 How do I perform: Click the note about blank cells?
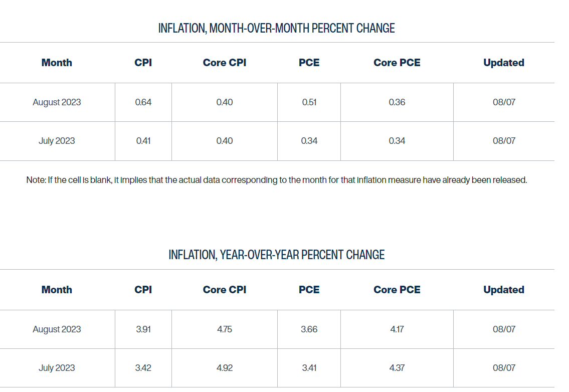[276, 180]
